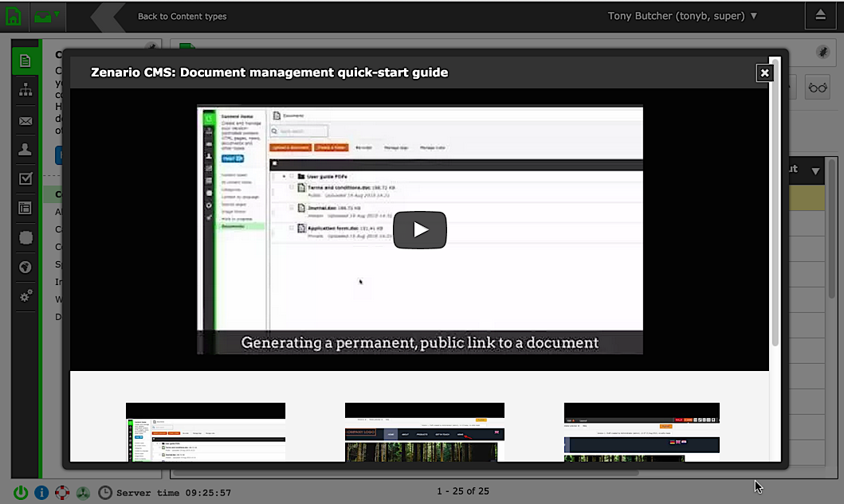Open the checkbox tasks sidebar icon
Viewport: 844px width, 504px height.
26,179
